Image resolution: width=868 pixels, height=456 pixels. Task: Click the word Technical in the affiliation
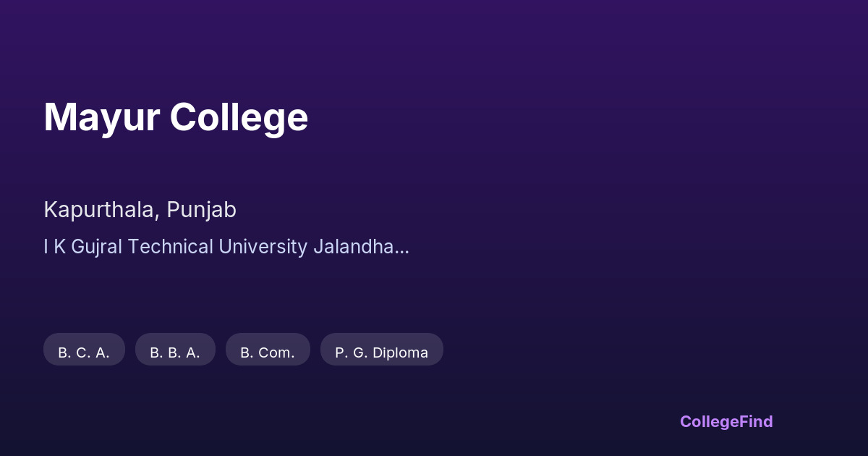(170, 247)
